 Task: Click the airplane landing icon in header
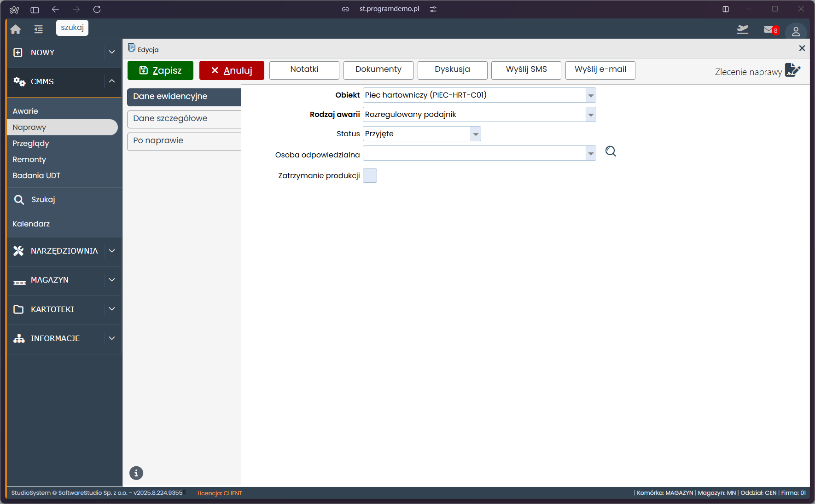click(742, 30)
